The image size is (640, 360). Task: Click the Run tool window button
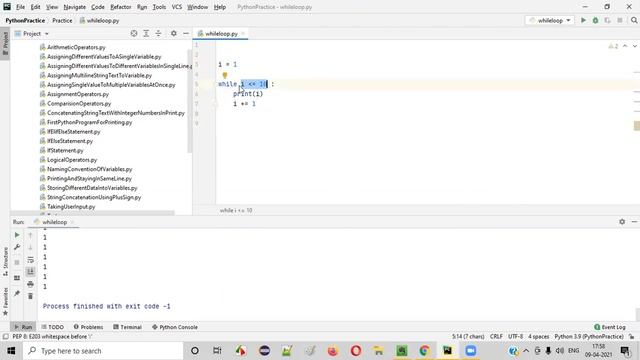(x=23, y=327)
